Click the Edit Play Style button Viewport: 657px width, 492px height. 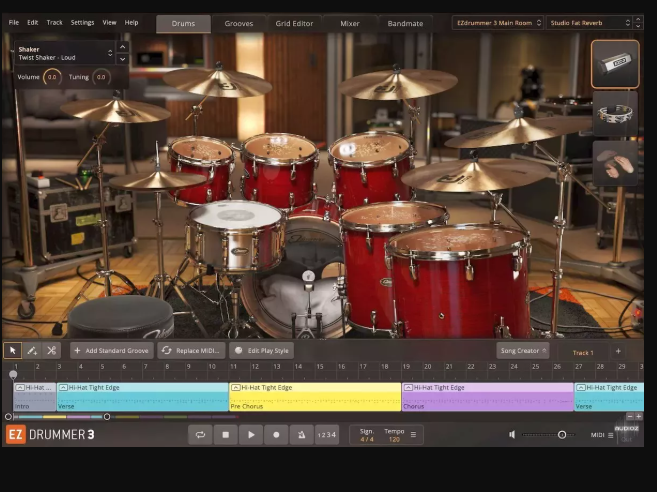click(x=261, y=351)
